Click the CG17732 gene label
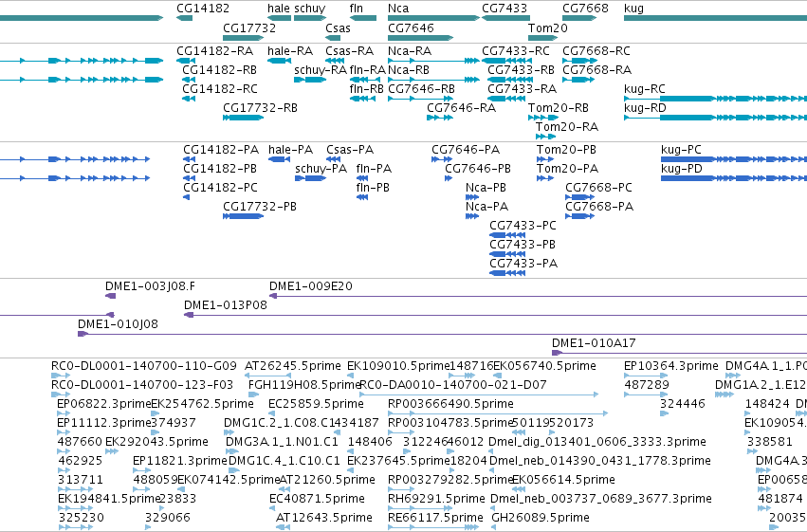The height and width of the screenshot is (532, 807). pyautogui.click(x=249, y=28)
